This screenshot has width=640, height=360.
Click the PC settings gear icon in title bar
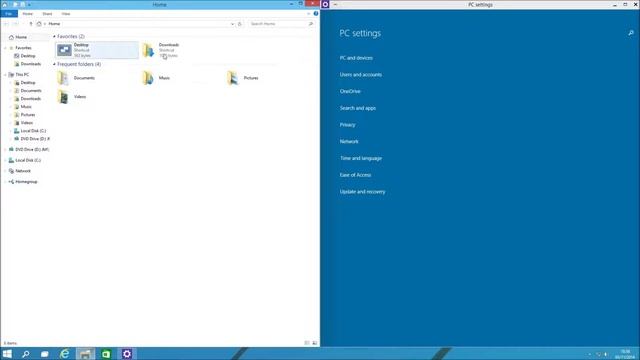tap(325, 4)
